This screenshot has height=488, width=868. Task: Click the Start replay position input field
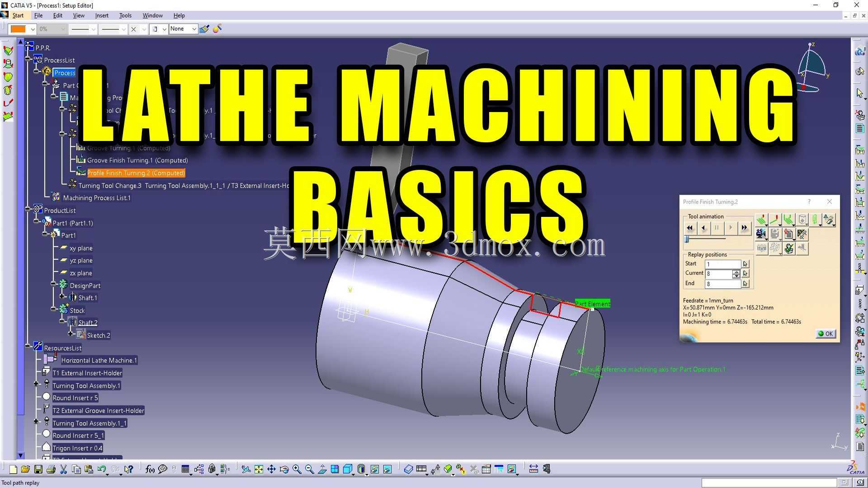[x=723, y=264]
